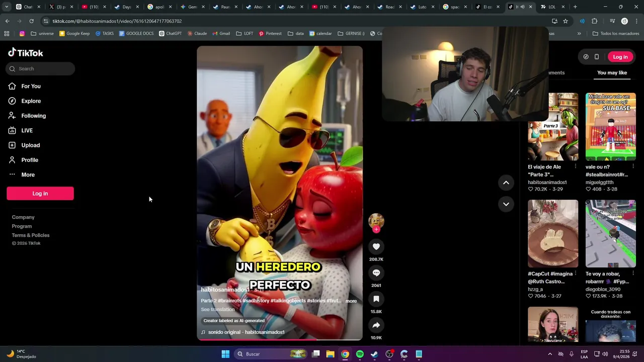Open weather widget 14°C Despejado
The image size is (644, 362).
(x=21, y=354)
